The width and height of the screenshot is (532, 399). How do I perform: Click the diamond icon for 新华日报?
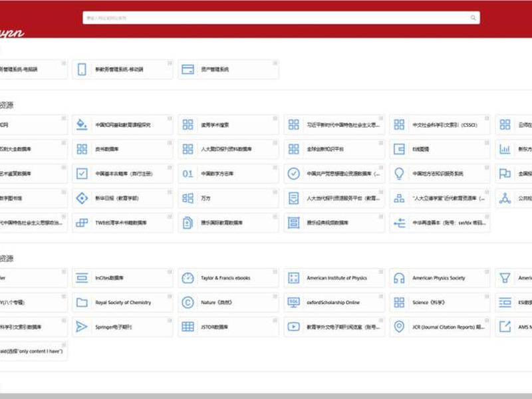82,198
